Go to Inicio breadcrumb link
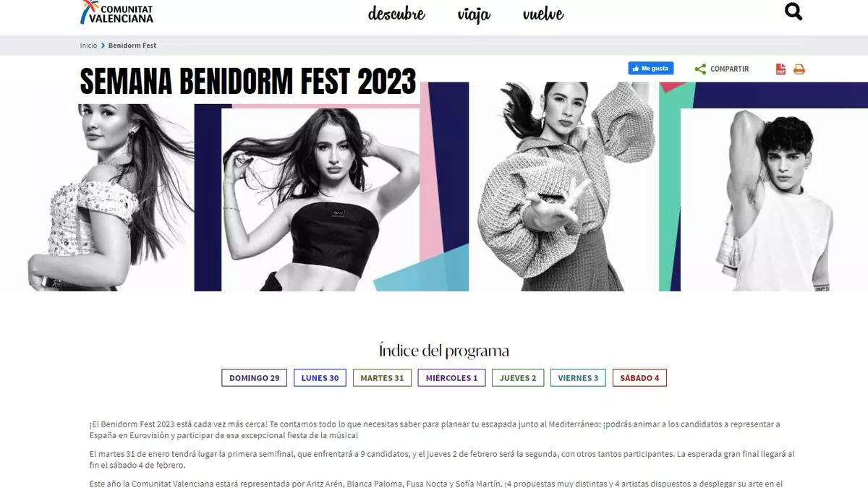Screen dimensions: 868x488 (x=88, y=46)
